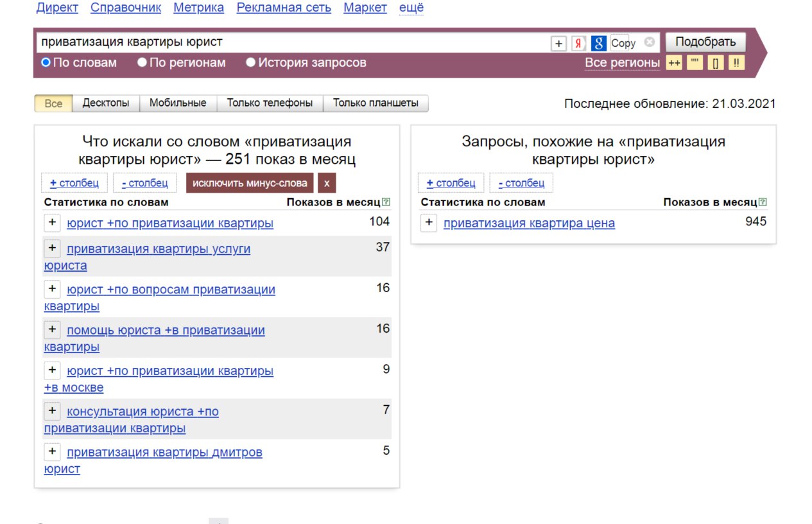Switch to the 'Мобильные' tab

click(x=178, y=103)
